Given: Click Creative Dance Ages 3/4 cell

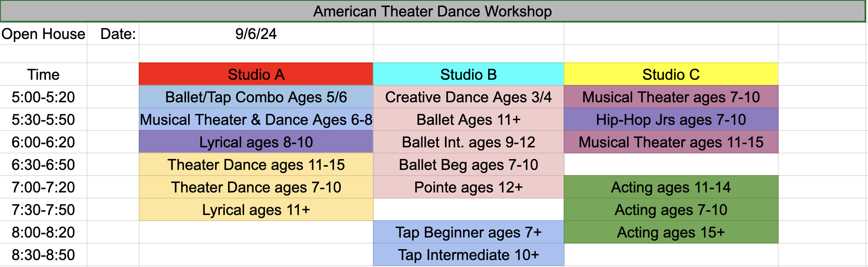Looking at the screenshot, I should click(468, 97).
